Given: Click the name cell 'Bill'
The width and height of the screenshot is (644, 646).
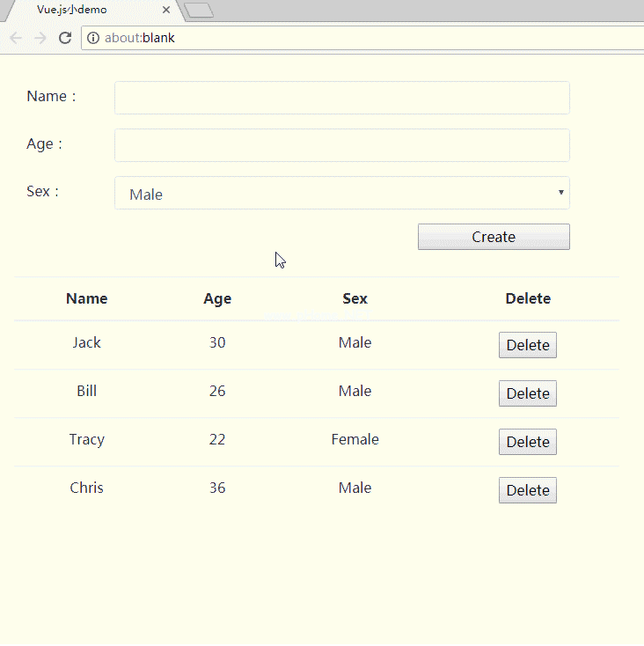Looking at the screenshot, I should (x=87, y=391).
